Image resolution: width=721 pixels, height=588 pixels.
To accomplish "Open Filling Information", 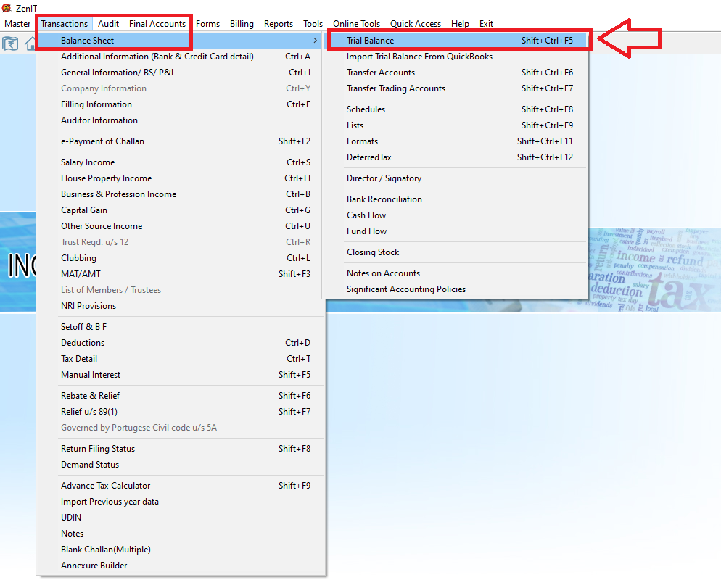I will (180, 104).
